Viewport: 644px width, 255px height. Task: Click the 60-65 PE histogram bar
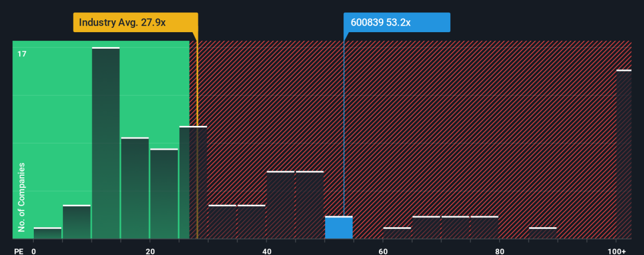click(x=397, y=233)
